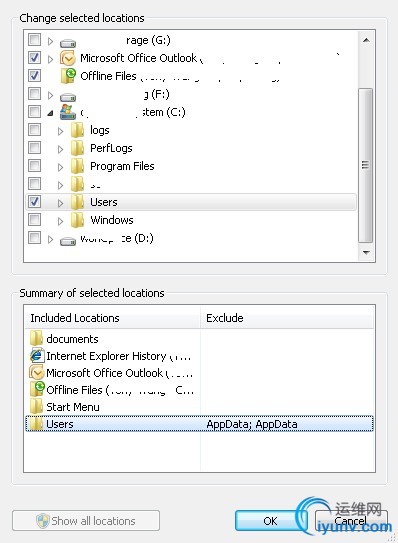Image resolution: width=398 pixels, height=543 pixels.
Task: Click the Show all locations button
Action: click(x=86, y=520)
